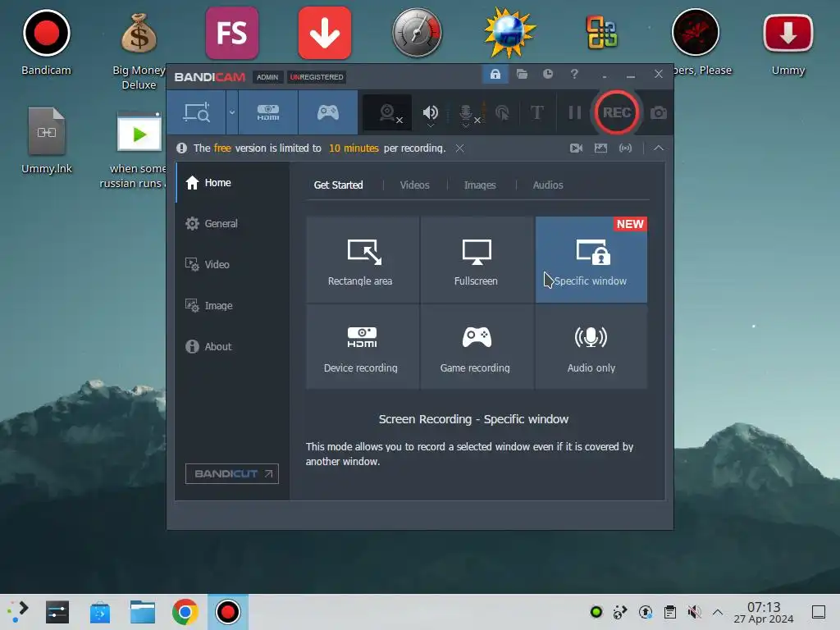Open the application launcher in taskbar
840x630 pixels.
(17, 612)
